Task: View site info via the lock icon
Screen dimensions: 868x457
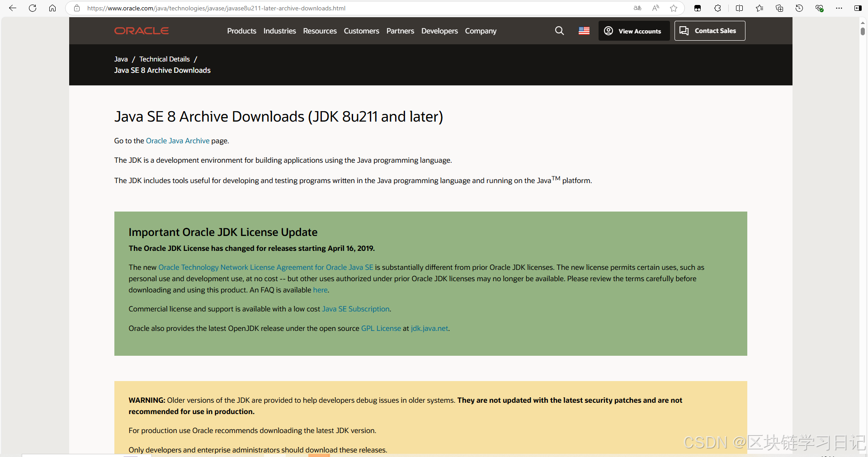Action: point(77,8)
